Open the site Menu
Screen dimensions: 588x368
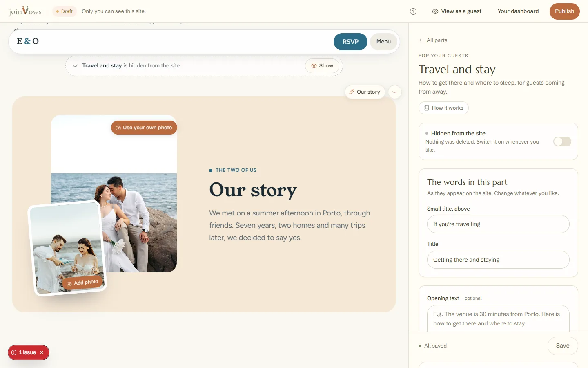[x=383, y=42]
